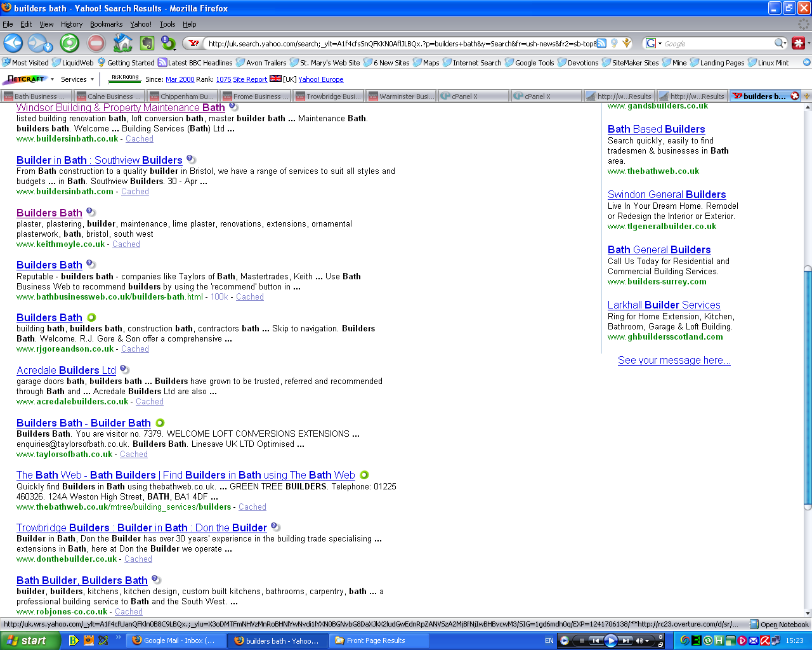Screen dimensions: 812x650
Task: Open Cached link for www.keithmoyle.co.uk
Action: tap(126, 244)
